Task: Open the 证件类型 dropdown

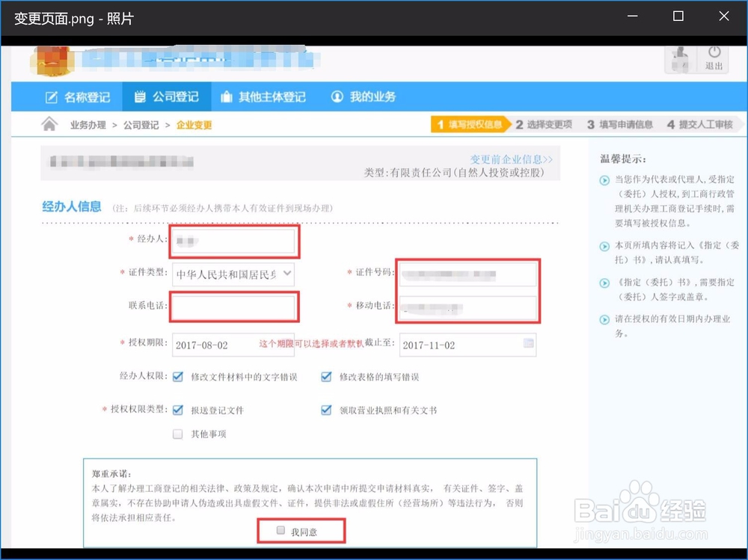Action: point(286,274)
